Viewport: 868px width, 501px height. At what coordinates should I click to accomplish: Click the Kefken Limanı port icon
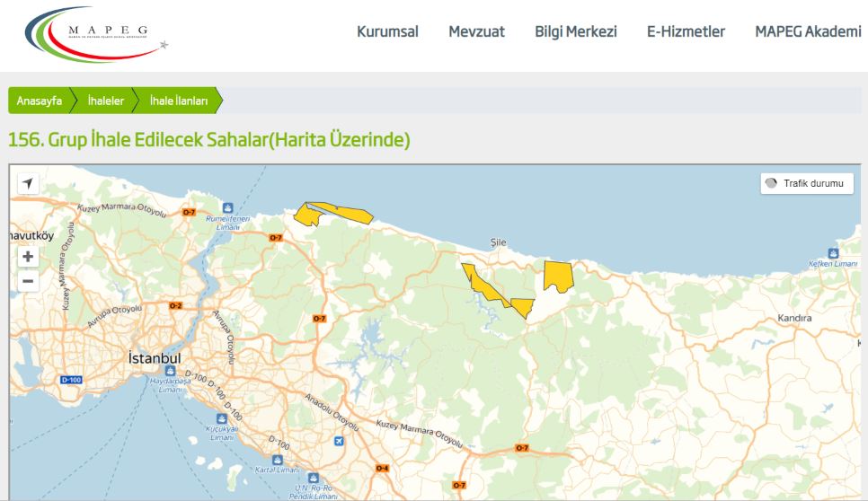click(x=833, y=254)
